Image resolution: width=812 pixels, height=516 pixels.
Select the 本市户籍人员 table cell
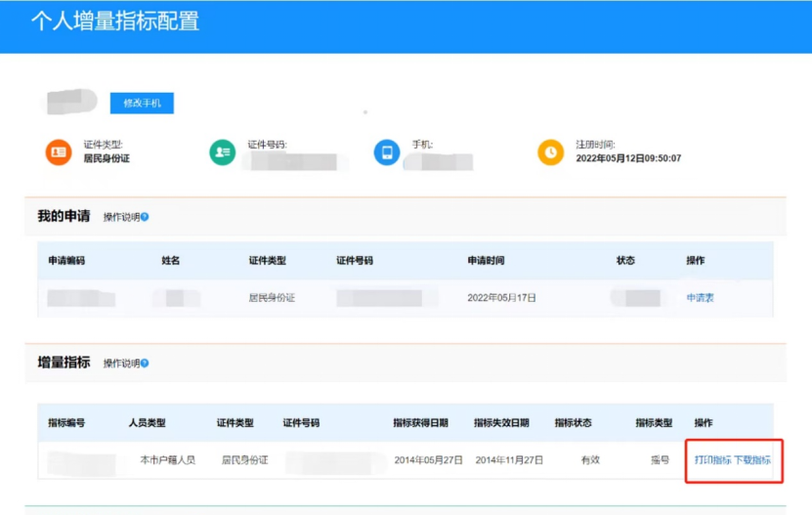[167, 459]
